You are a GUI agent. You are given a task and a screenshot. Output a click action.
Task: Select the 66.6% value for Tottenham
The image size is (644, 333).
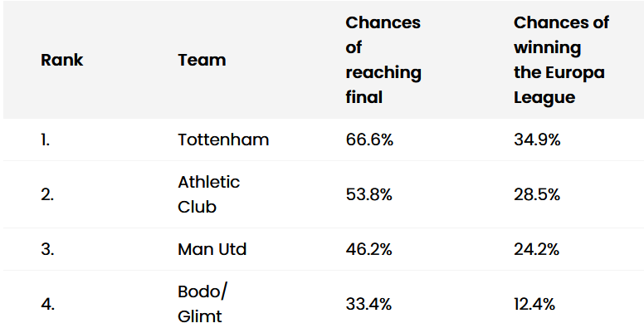369,140
